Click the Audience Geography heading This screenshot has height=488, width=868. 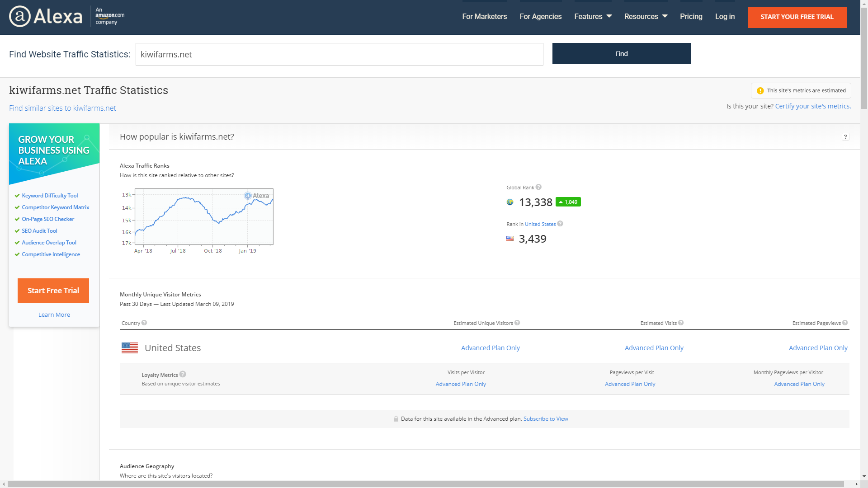click(147, 466)
